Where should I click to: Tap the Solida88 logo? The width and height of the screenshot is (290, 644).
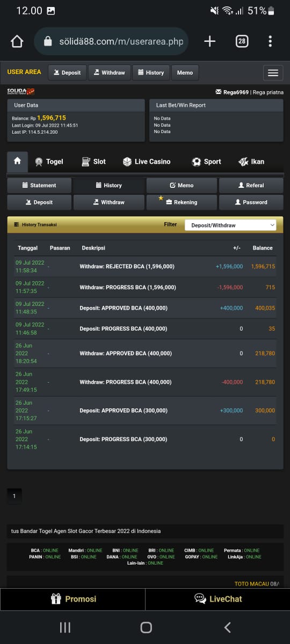(x=21, y=92)
